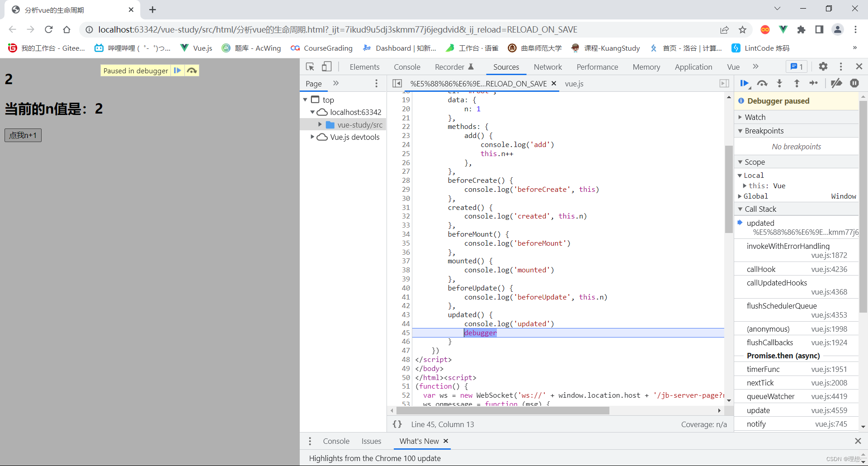Viewport: 868px width, 466px height.
Task: Close the bottom drawer
Action: 858,441
